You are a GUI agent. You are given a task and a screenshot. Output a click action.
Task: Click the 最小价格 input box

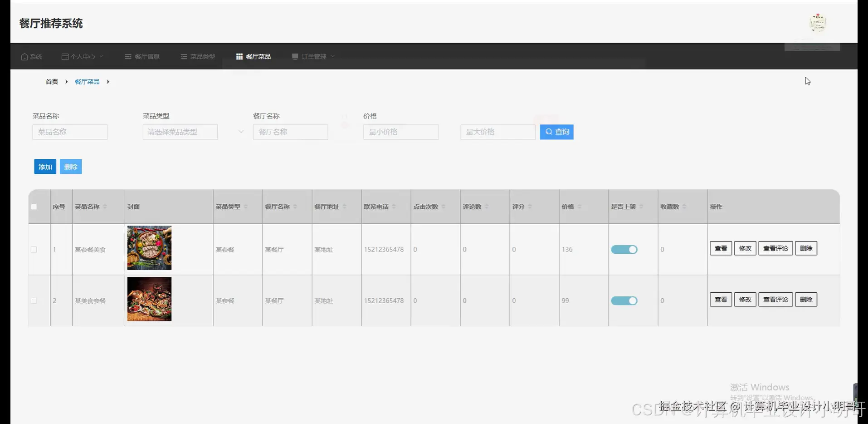pos(401,132)
